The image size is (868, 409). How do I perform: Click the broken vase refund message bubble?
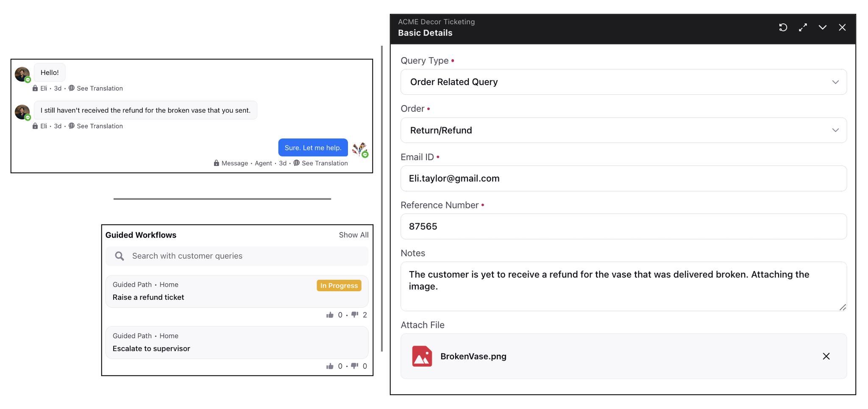pyautogui.click(x=145, y=110)
